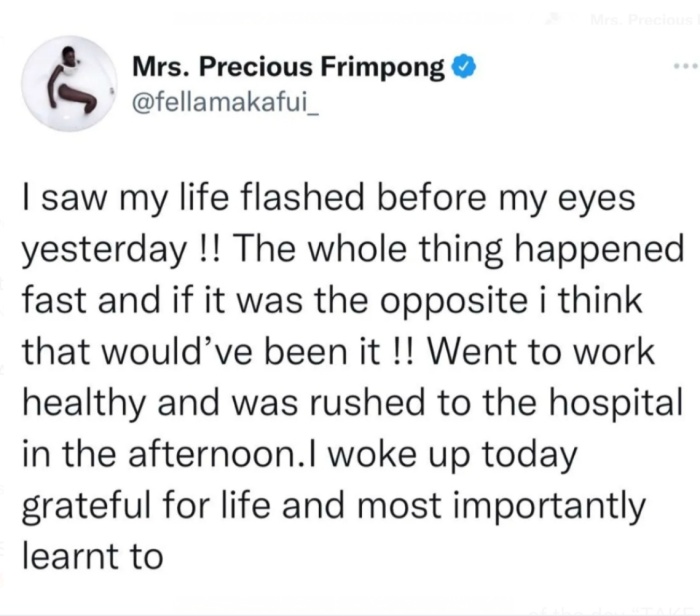Open the three-dot more options menu
700x616 pixels.
687,67
